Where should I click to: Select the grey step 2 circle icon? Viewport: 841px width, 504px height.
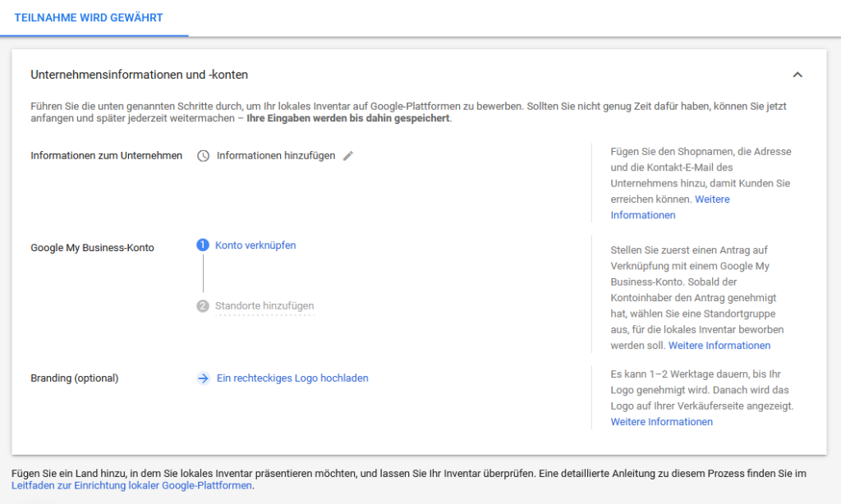tap(203, 306)
